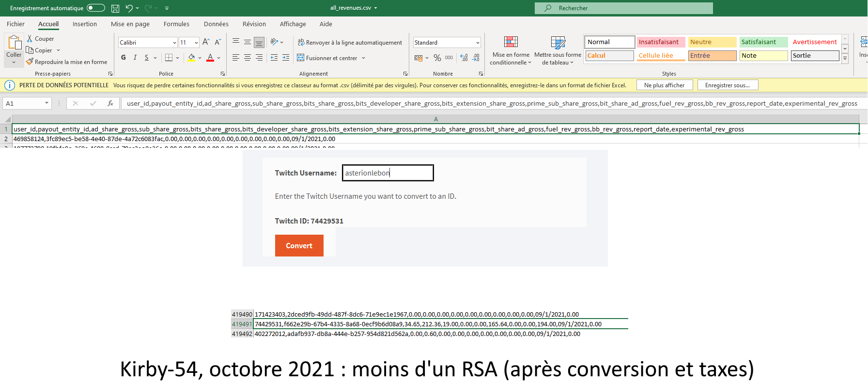868x384 pixels.
Task: Open the Standard number format dropdown
Action: [478, 43]
